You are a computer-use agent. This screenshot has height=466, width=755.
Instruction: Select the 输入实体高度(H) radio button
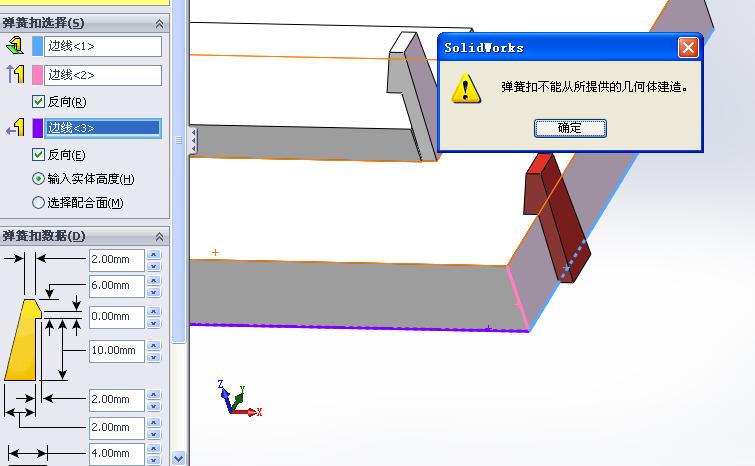click(38, 179)
